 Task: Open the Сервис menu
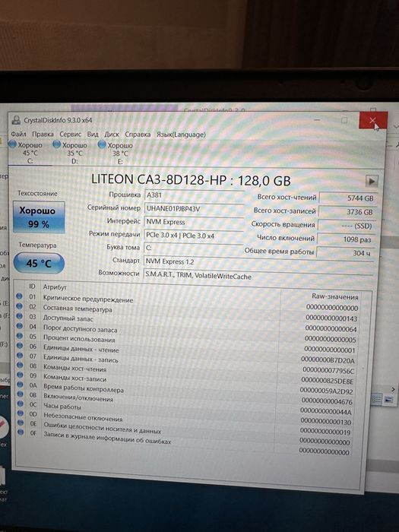tap(70, 134)
